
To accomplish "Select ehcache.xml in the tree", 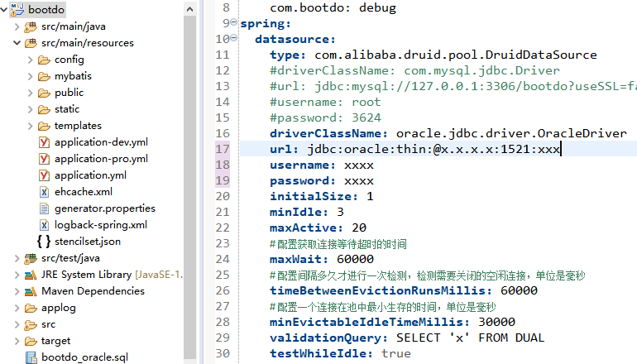I will (x=84, y=192).
